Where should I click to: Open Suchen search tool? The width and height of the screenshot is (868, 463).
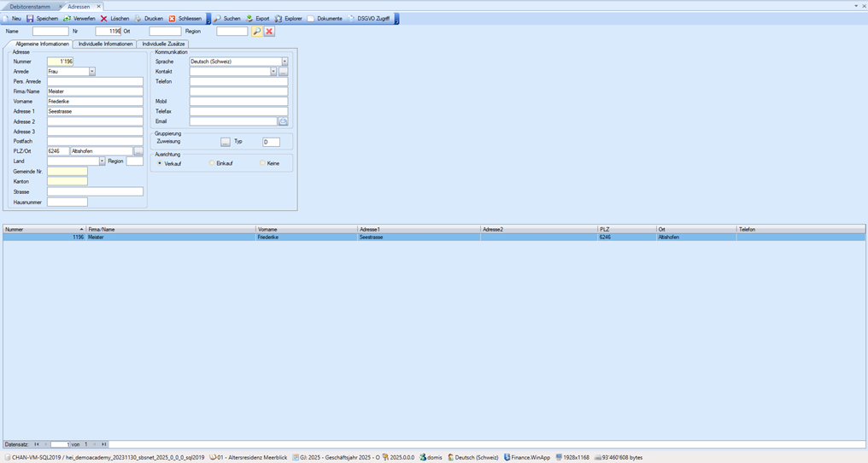(227, 18)
